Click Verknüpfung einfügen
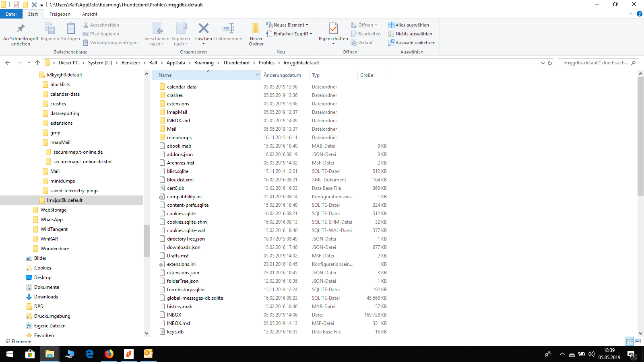Image resolution: width=644 pixels, height=362 pixels. click(110, 43)
